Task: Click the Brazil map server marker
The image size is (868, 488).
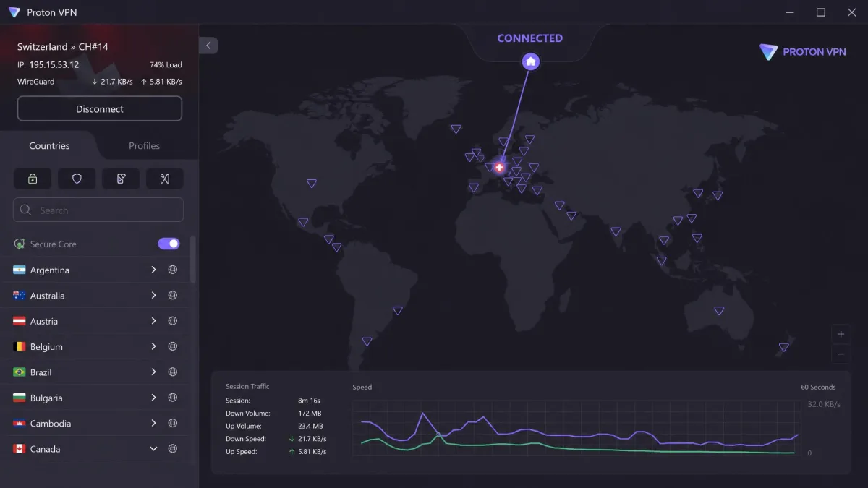Action: [x=397, y=310]
